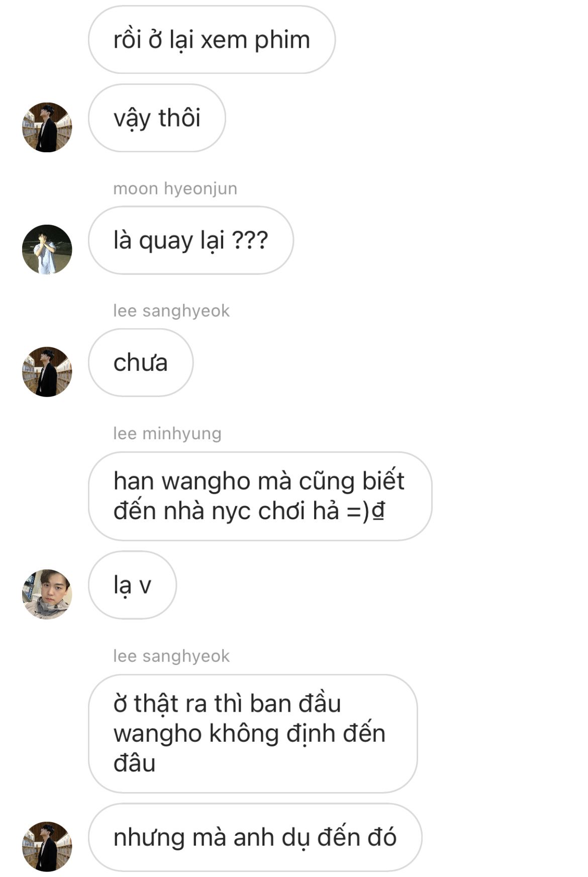Select the 'là quay lại ???' message

point(191,240)
